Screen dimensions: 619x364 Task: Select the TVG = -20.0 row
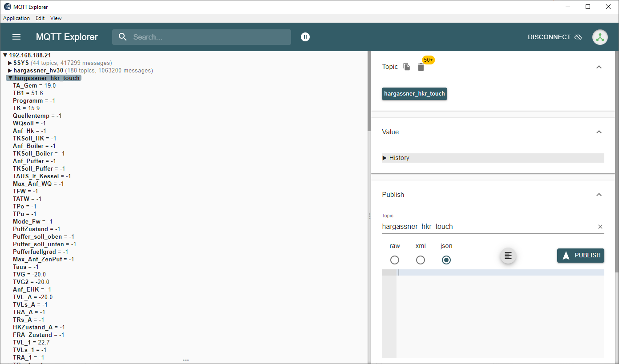coord(29,274)
